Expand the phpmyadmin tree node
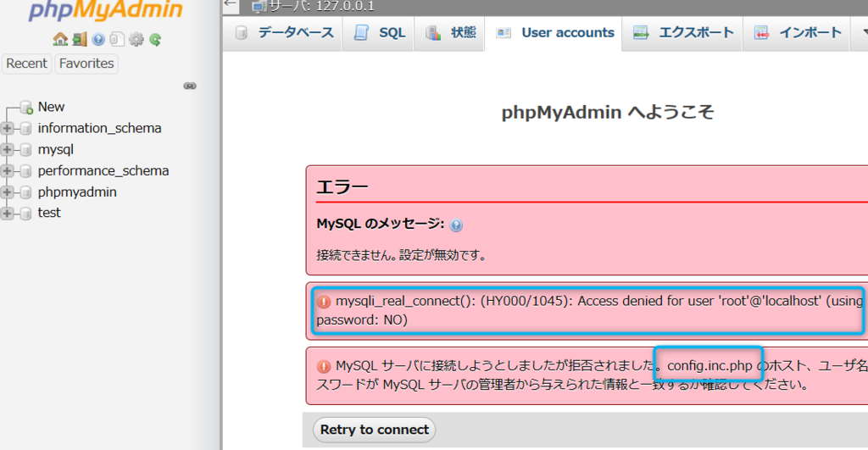This screenshot has width=868, height=450. 7,192
